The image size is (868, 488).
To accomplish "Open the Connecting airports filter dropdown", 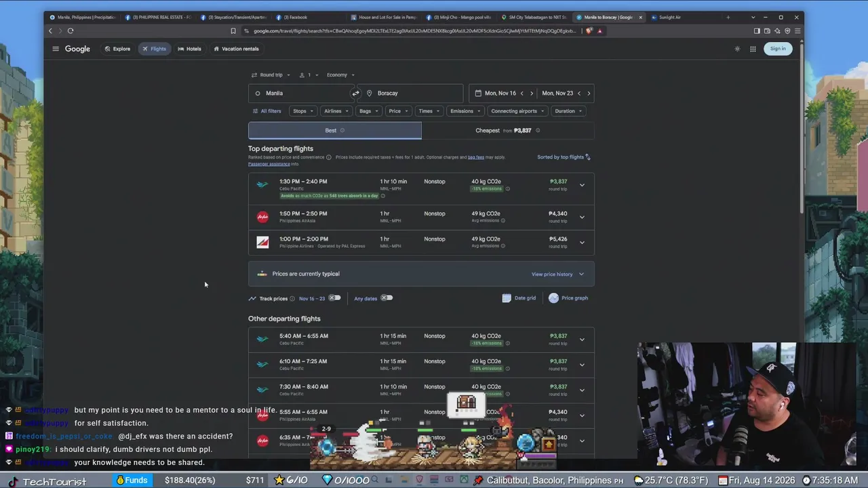I will pos(517,111).
